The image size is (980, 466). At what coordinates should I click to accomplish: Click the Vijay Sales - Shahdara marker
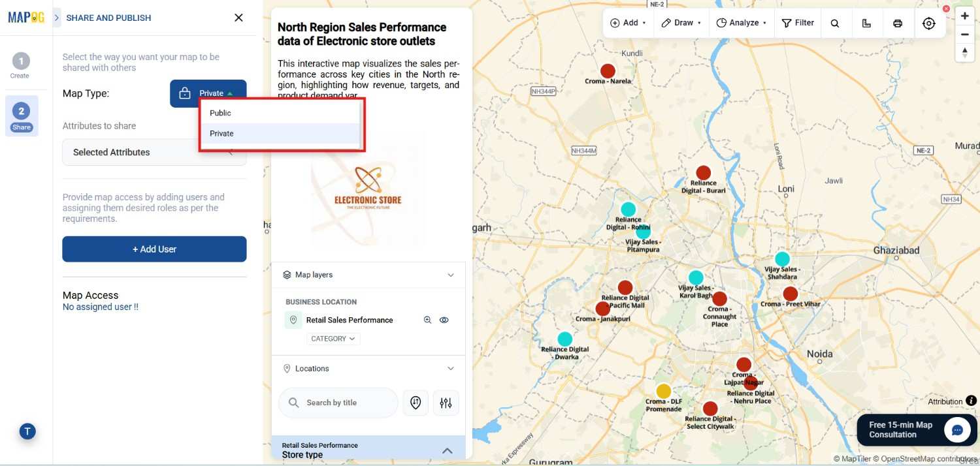click(x=782, y=259)
